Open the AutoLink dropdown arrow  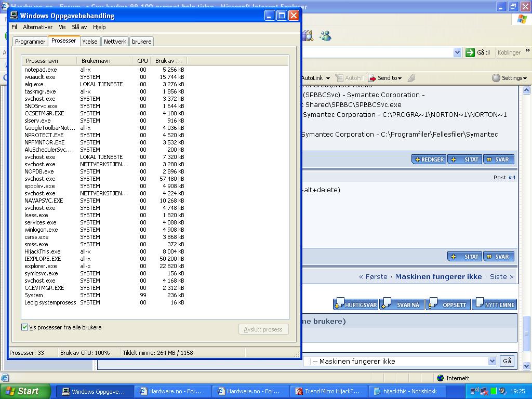coord(328,78)
